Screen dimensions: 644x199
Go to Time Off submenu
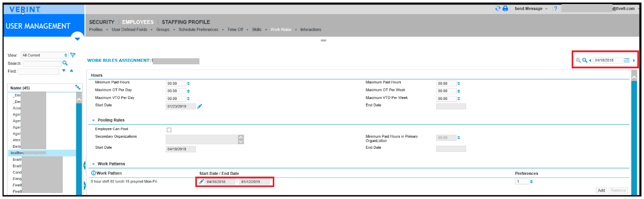click(x=235, y=30)
